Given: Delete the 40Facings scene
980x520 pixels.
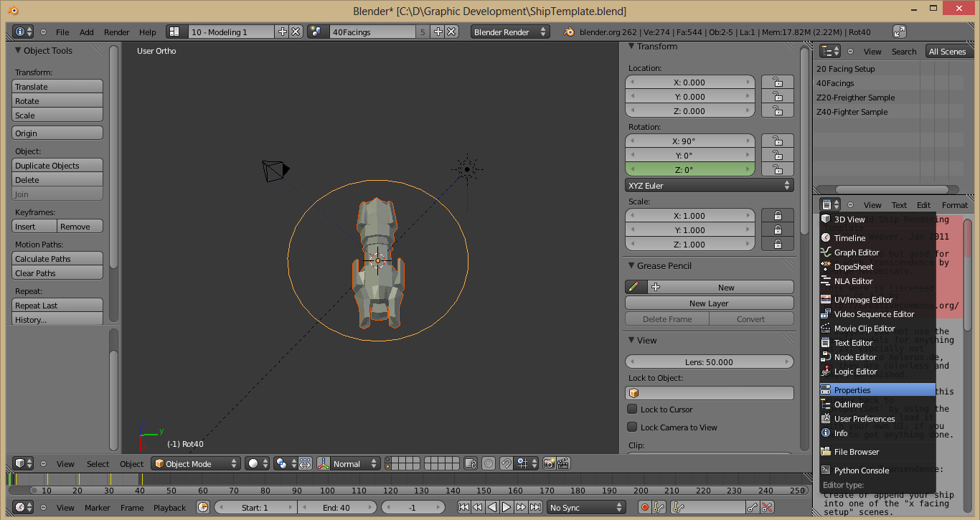Looking at the screenshot, I should [x=451, y=32].
